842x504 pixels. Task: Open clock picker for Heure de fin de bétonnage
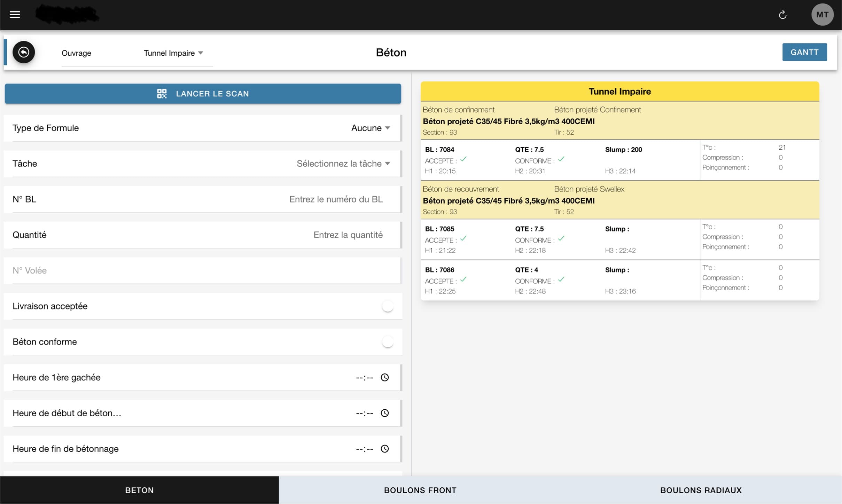[384, 449]
